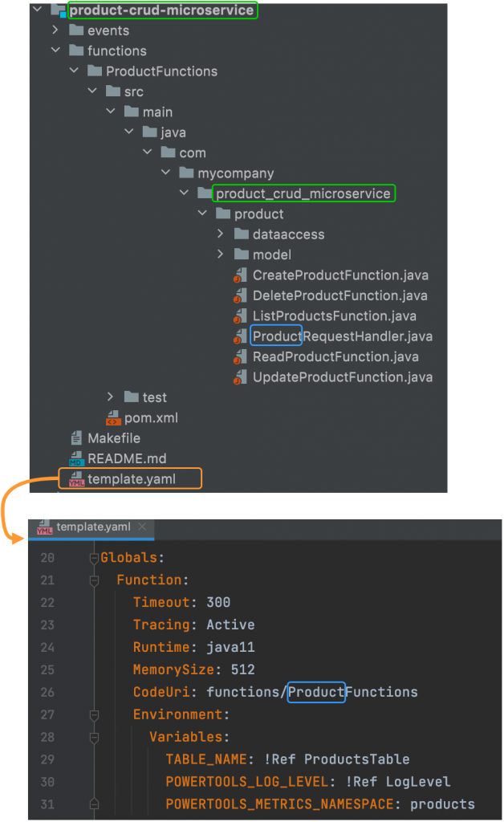Collapse the functions folder
Viewport: 504px width, 822px height.
pyautogui.click(x=55, y=50)
